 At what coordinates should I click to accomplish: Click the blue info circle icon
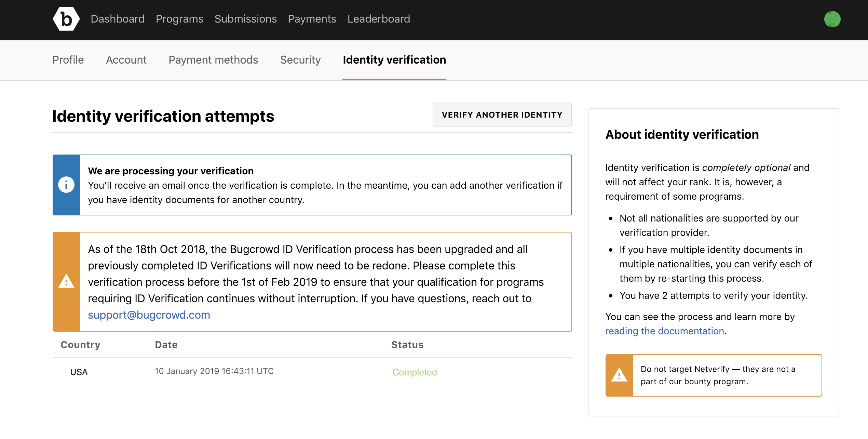click(x=66, y=185)
